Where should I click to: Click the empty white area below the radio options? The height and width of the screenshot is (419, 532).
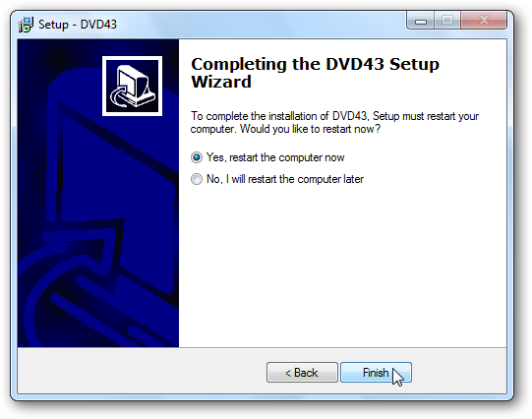tap(342, 265)
